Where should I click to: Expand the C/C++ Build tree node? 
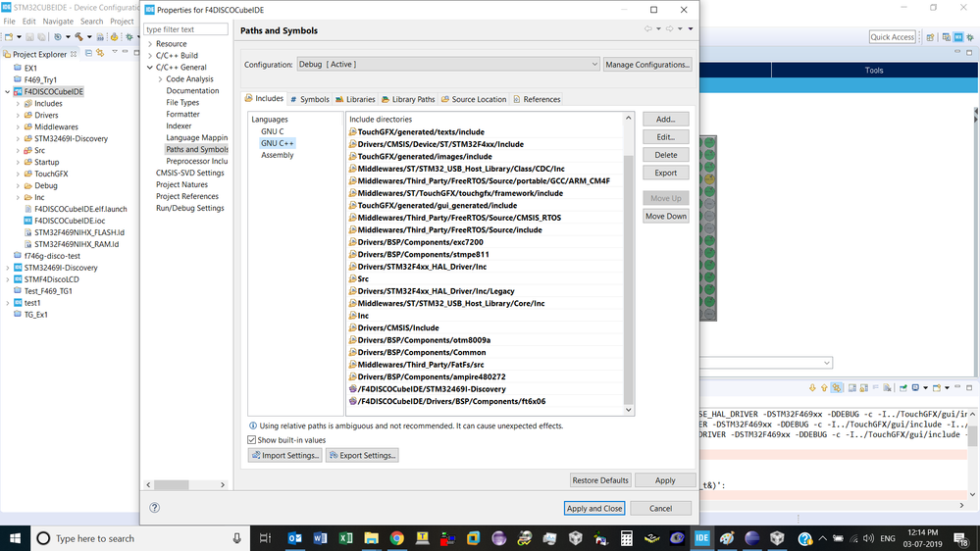[150, 56]
